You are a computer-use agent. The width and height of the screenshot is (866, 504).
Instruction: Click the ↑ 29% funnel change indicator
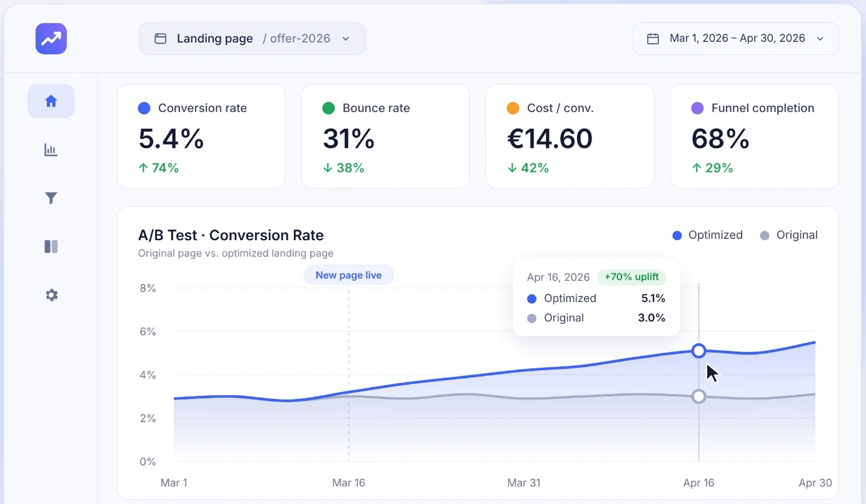(712, 168)
